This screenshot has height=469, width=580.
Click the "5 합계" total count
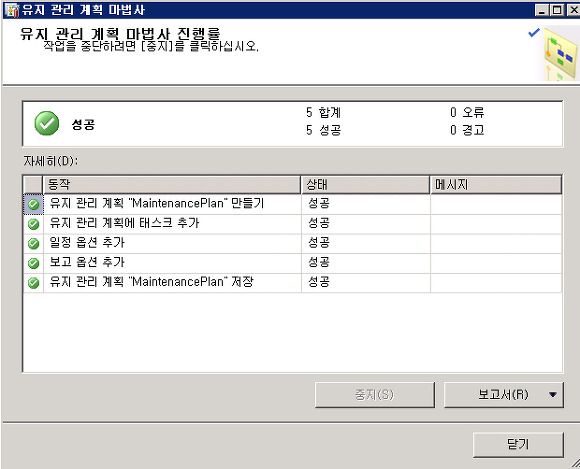[x=324, y=112]
